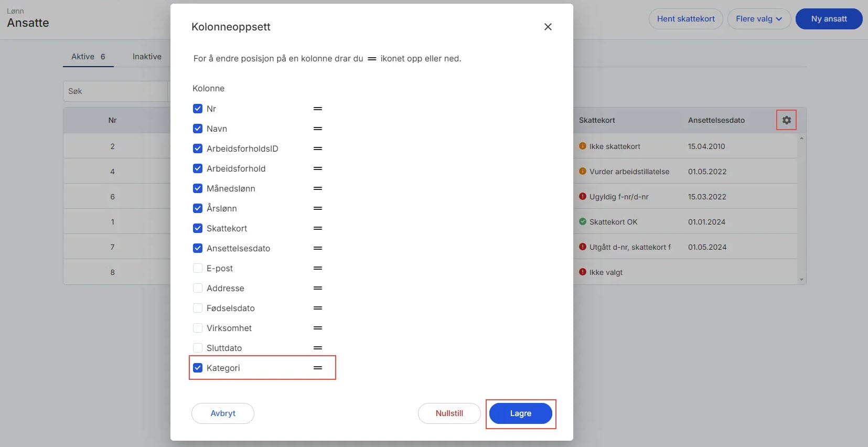Grab the drag handle for Arbeidsforhold row
This screenshot has width=868, height=447.
pyautogui.click(x=318, y=168)
